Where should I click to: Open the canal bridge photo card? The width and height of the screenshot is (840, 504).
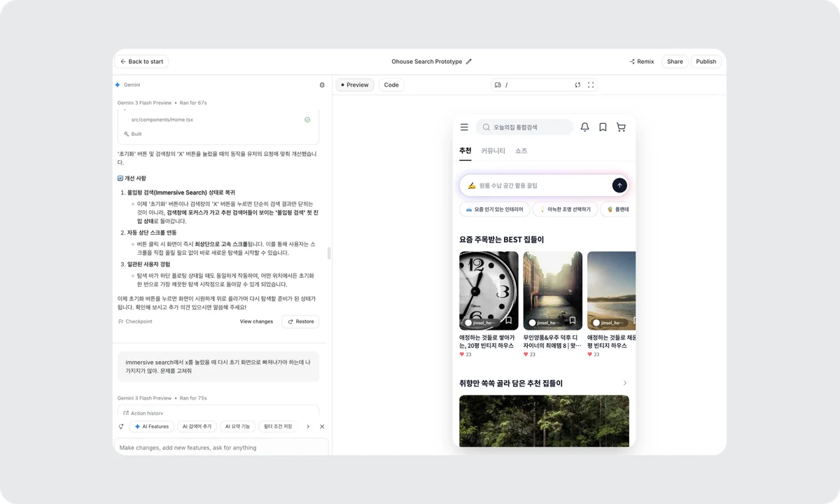(553, 290)
